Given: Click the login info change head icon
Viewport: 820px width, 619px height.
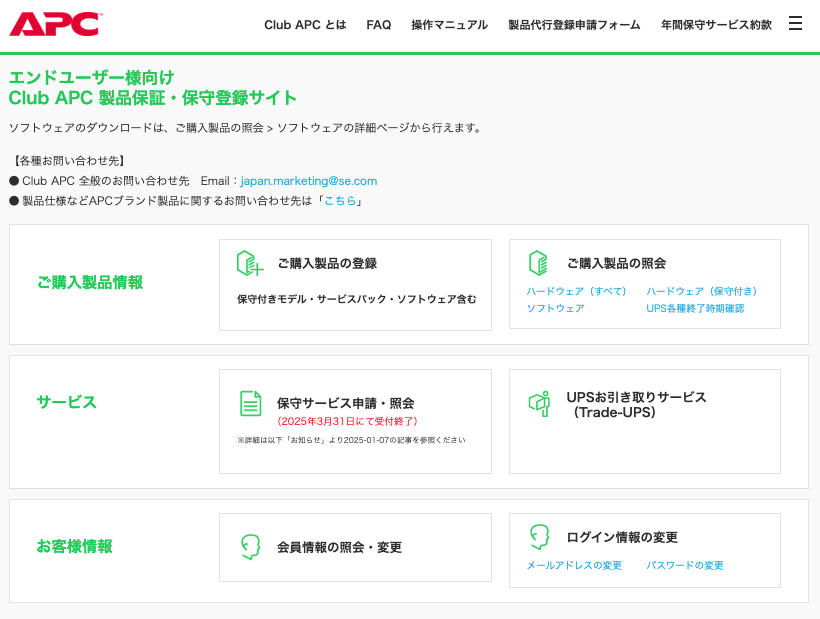Looking at the screenshot, I should coord(539,537).
